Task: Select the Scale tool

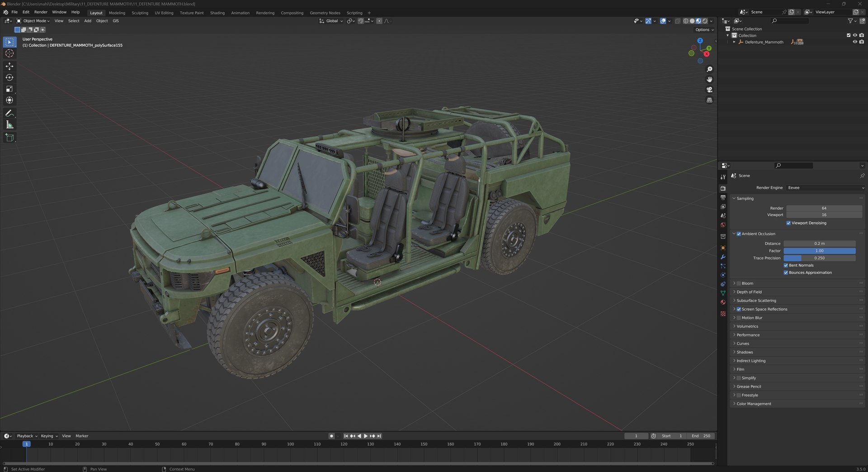Action: pyautogui.click(x=9, y=89)
